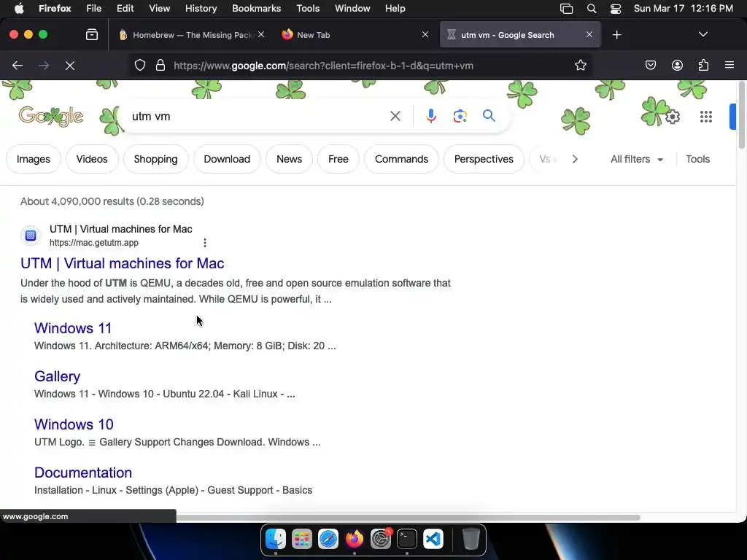The height and width of the screenshot is (560, 747).
Task: Open Trash in the Dock
Action: pos(471,539)
